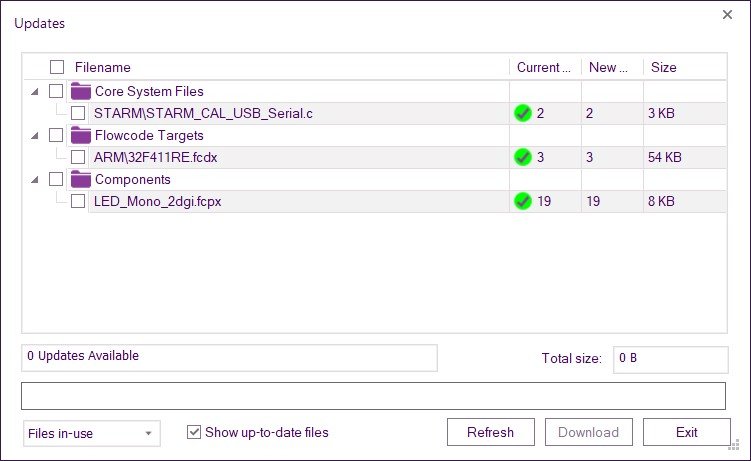Collapse the Components group
Screen dimensions: 751x461
point(34,180)
